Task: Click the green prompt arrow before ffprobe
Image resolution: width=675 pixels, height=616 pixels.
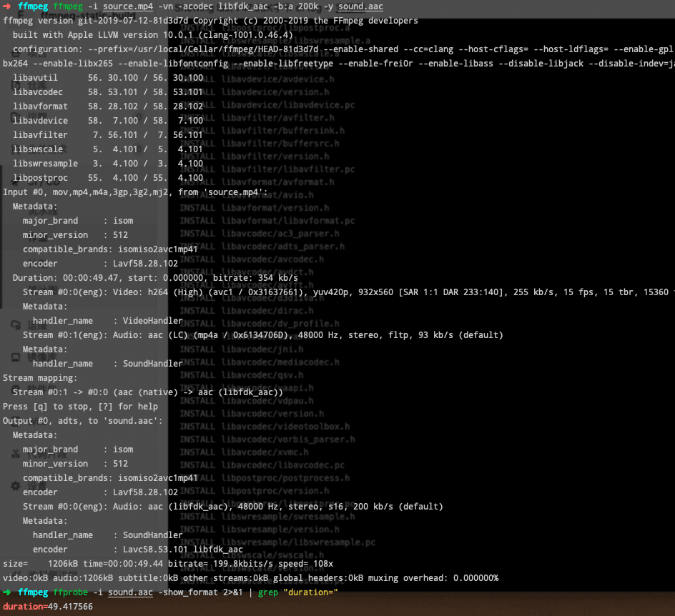Action: tap(6, 592)
